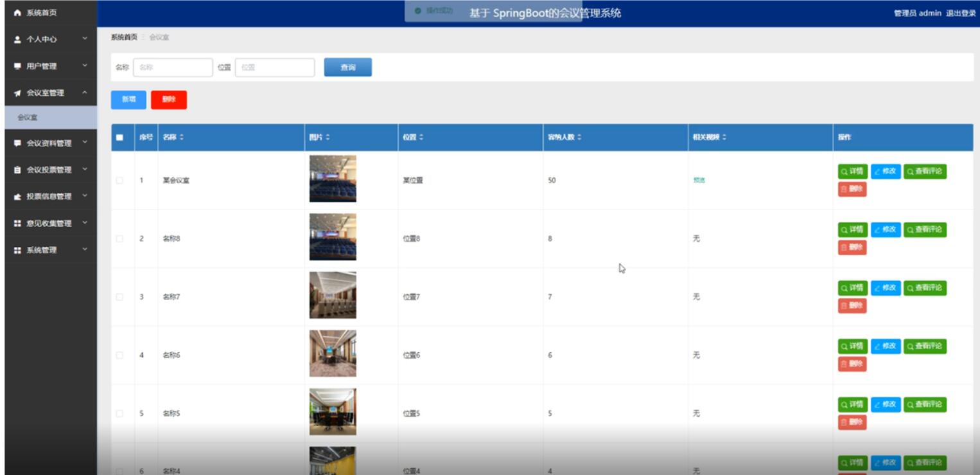
Task: Delete row 名称7 with its 删除 button
Action: (x=852, y=306)
